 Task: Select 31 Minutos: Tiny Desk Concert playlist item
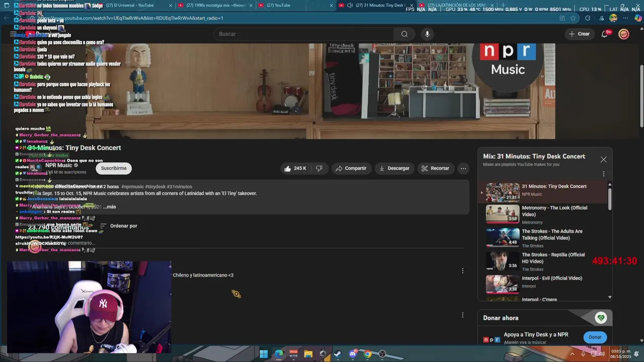click(x=543, y=192)
